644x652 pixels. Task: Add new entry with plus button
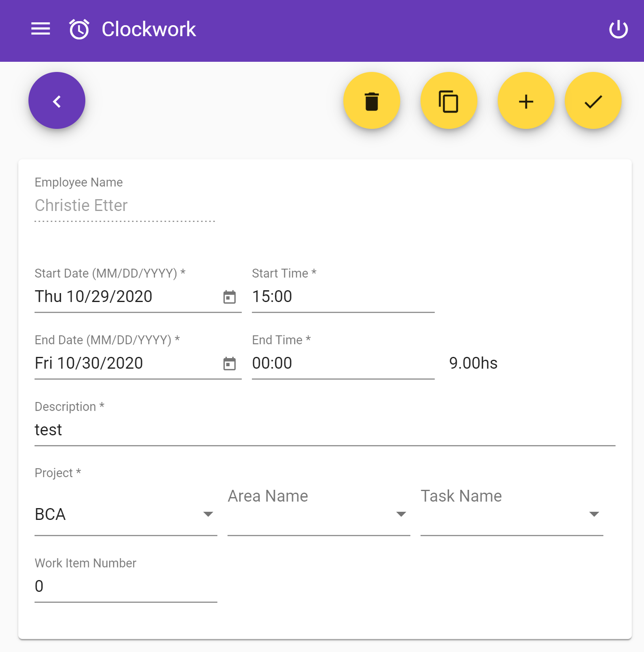click(526, 101)
